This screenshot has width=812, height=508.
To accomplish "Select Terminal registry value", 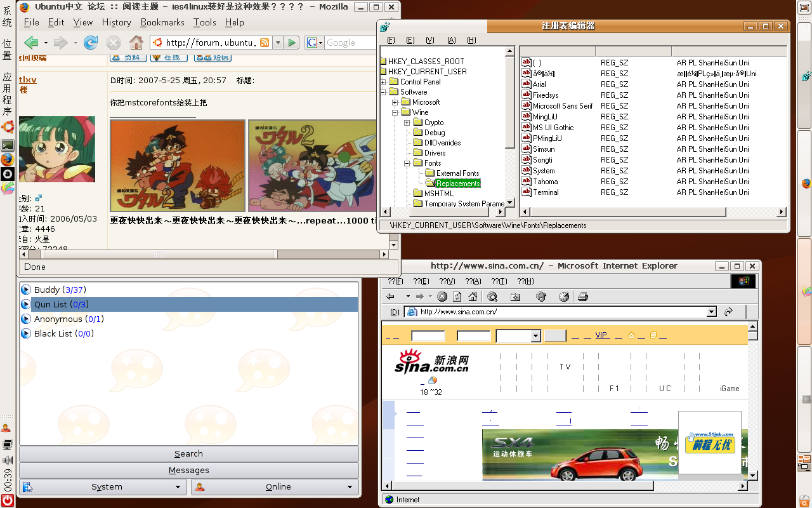I will pyautogui.click(x=546, y=192).
